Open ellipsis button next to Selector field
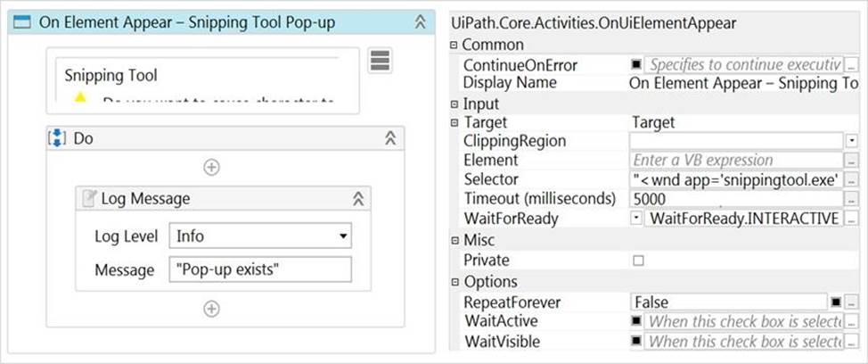Screen dimensions: 868x364 click(851, 179)
